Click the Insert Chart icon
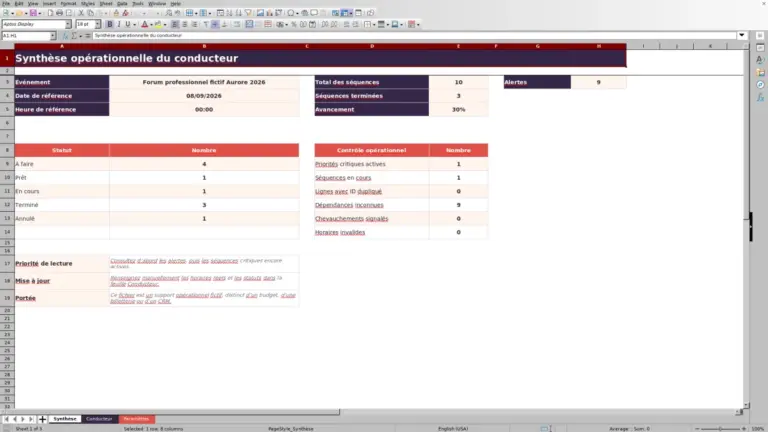Image resolution: width=768 pixels, height=432 pixels. tap(269, 13)
